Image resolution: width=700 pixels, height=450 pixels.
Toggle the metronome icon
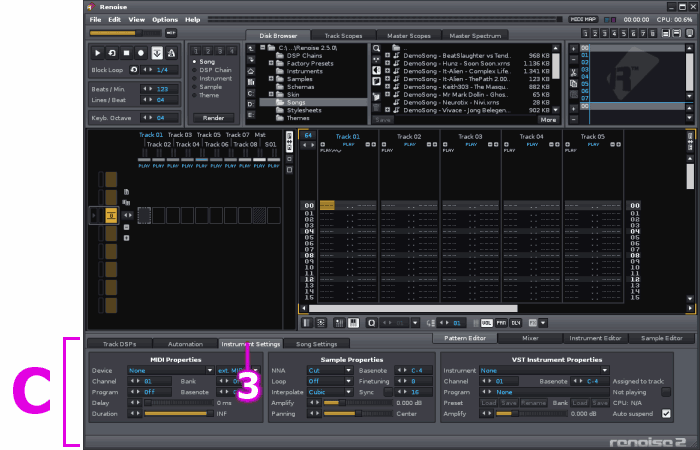click(171, 53)
